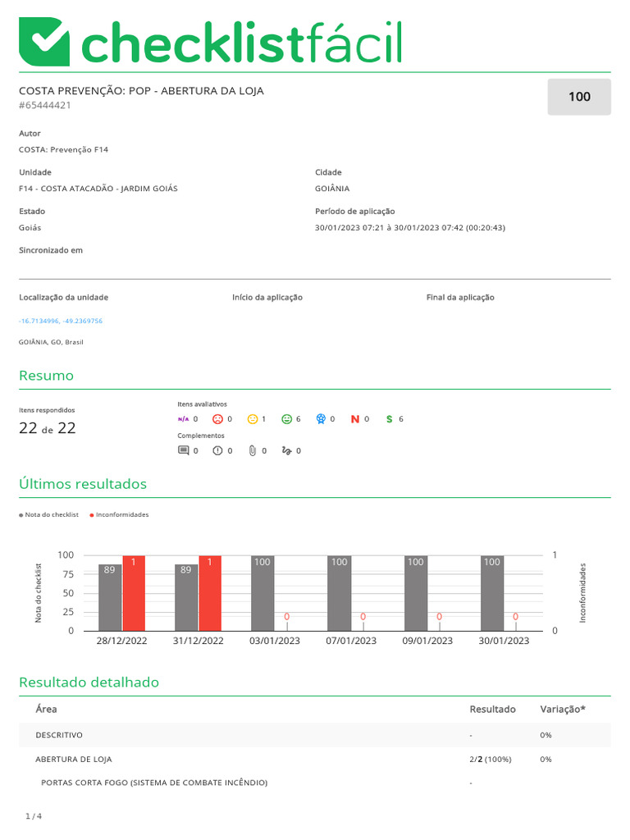The image size is (630, 840).
Task: Click the gray bar for 30/01/2023
Action: point(492,593)
